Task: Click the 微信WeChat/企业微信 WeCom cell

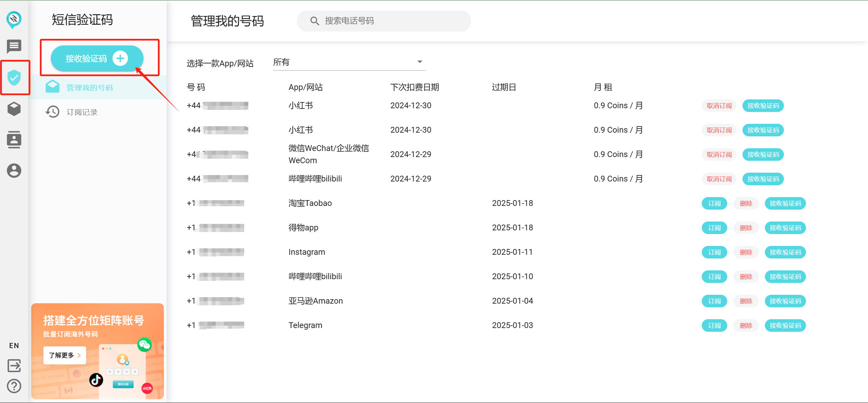Action: point(329,154)
